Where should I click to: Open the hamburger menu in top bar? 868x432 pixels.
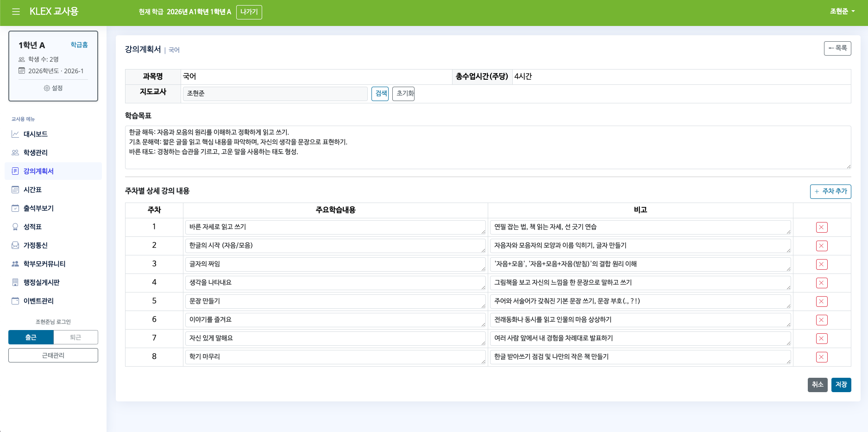(x=16, y=11)
